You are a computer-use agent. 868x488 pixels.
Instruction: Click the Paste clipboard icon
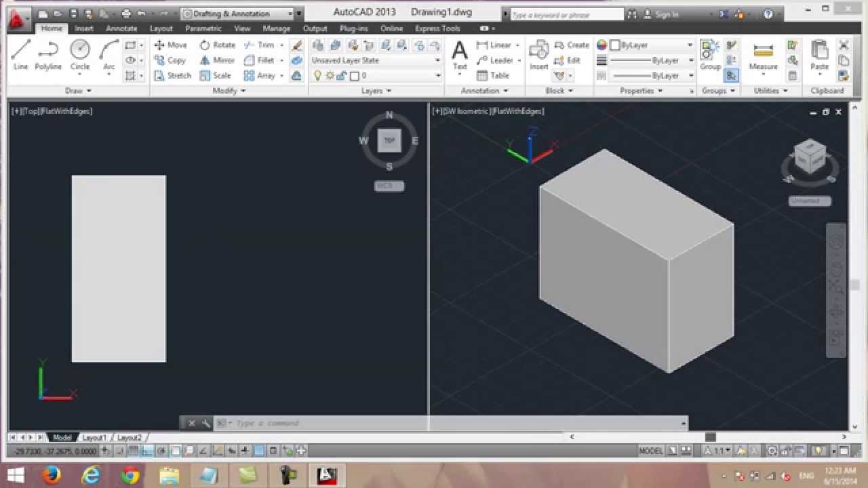[x=819, y=56]
